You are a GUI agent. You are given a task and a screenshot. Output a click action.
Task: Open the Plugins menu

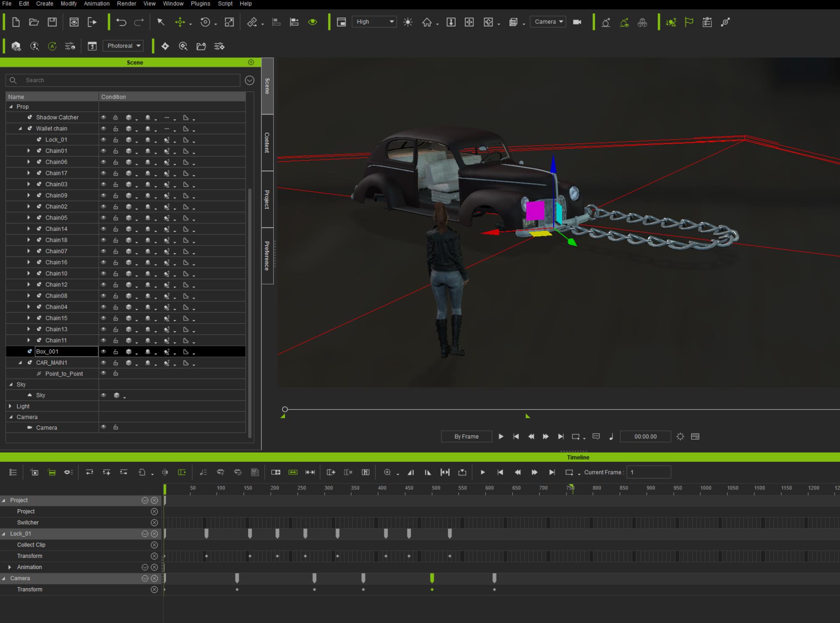[200, 3]
